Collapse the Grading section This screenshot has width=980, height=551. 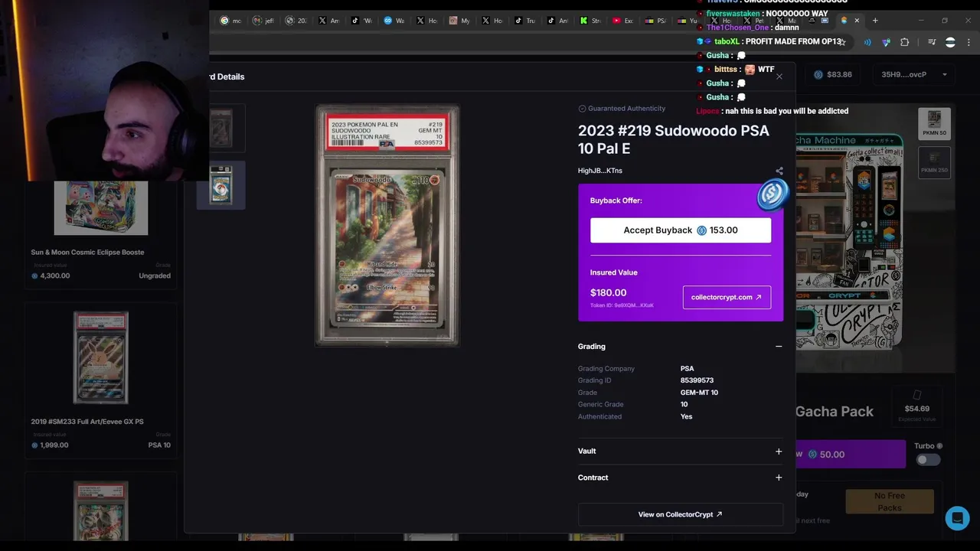click(779, 347)
